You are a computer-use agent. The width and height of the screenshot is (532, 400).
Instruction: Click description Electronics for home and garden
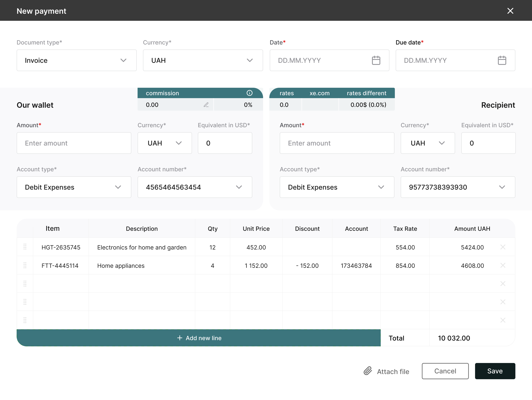tap(142, 247)
